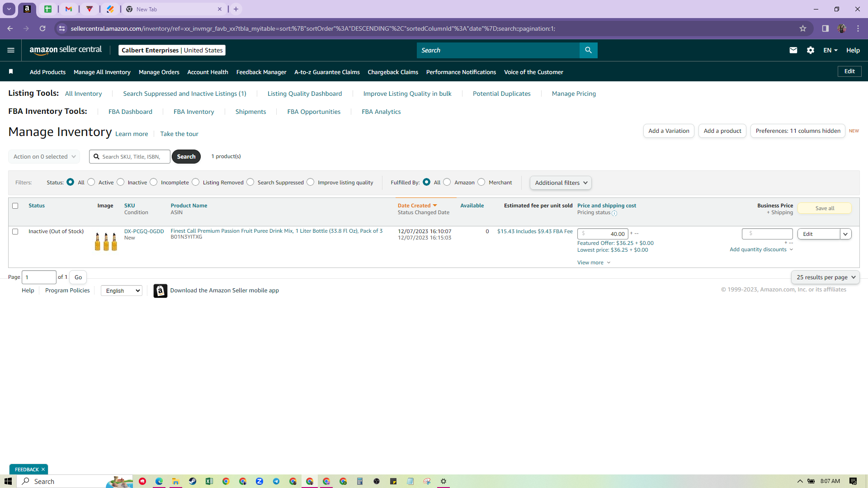Click the SKU, Title, ISBN search field
The height and width of the screenshot is (488, 868).
point(130,156)
